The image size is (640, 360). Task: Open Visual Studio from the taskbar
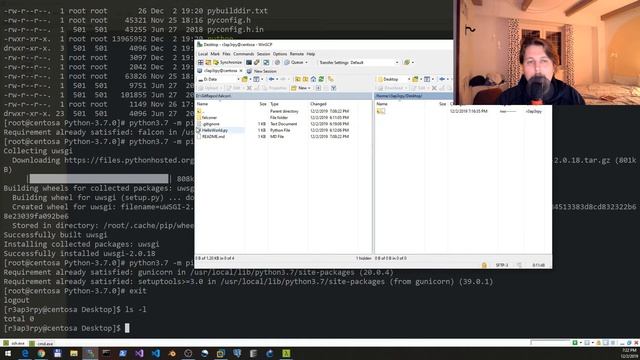click(x=139, y=353)
